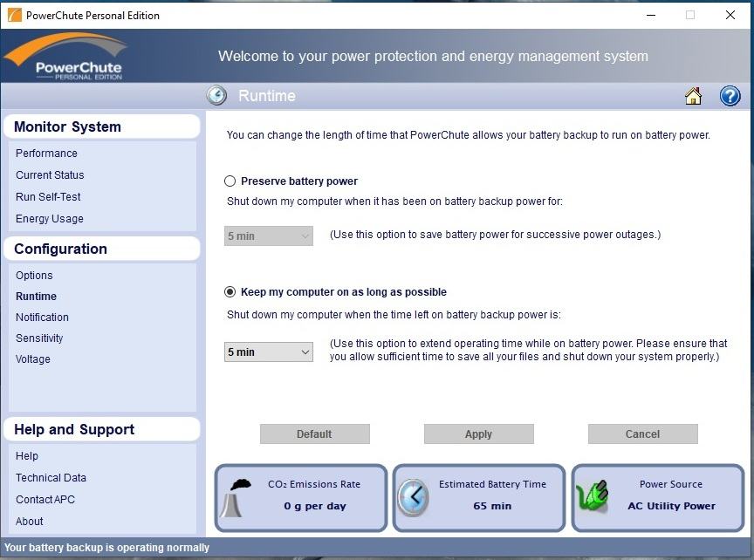Open Technical Data page

(51, 478)
